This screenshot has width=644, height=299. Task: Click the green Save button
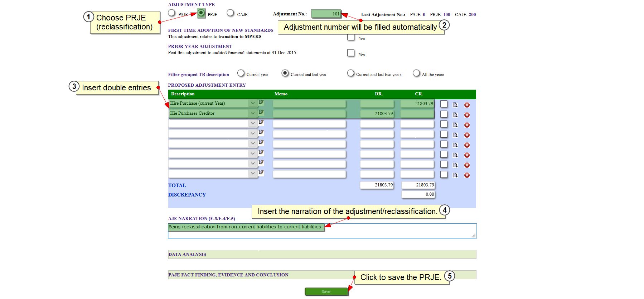(x=326, y=291)
